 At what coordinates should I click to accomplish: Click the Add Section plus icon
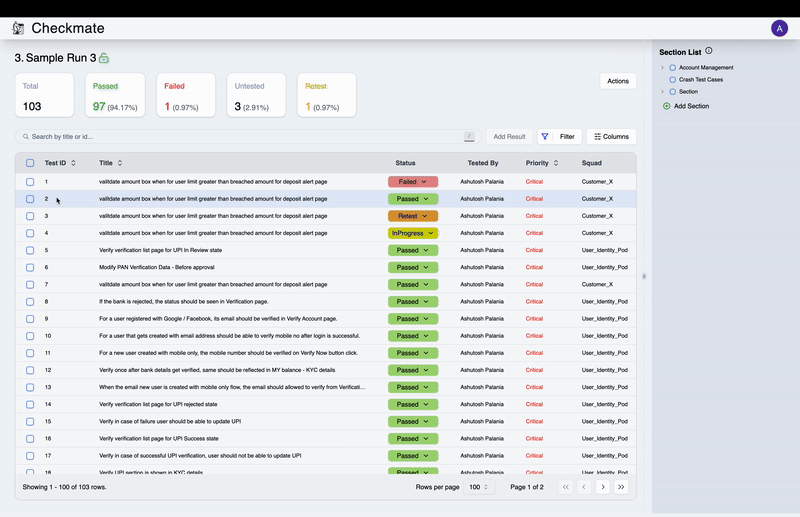pos(667,105)
